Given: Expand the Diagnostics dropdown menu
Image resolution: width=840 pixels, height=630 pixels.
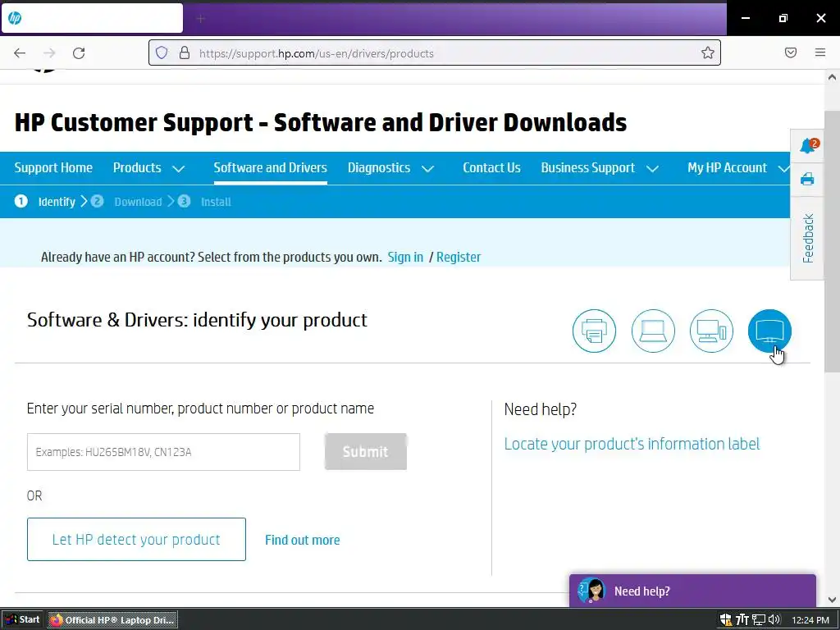Looking at the screenshot, I should (390, 167).
